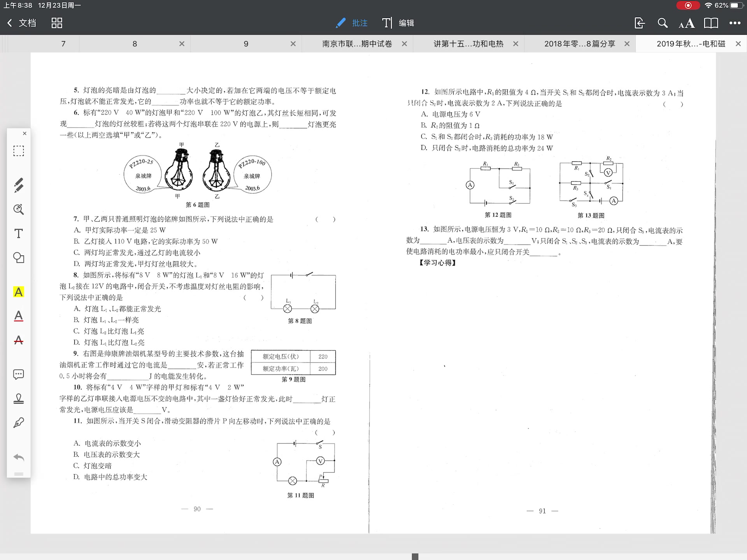Image resolution: width=747 pixels, height=560 pixels.
Task: Select the strikethrough text tool
Action: tap(18, 340)
